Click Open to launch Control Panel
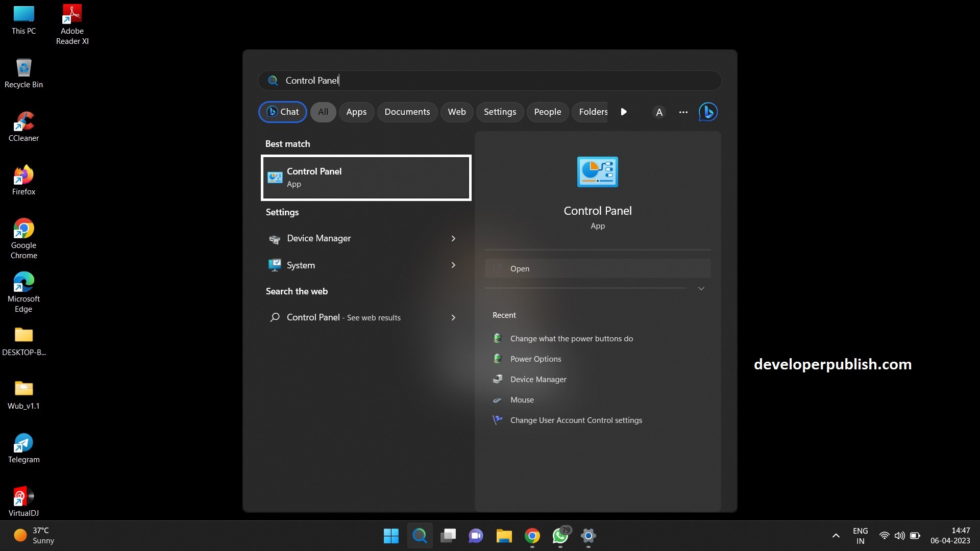The height and width of the screenshot is (551, 980). click(597, 268)
